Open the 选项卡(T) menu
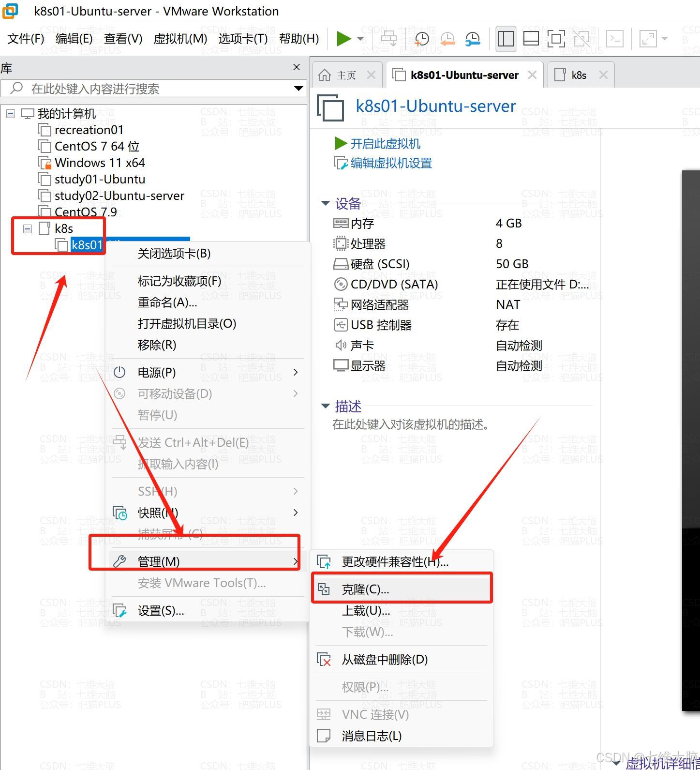The width and height of the screenshot is (700, 770). pyautogui.click(x=243, y=39)
